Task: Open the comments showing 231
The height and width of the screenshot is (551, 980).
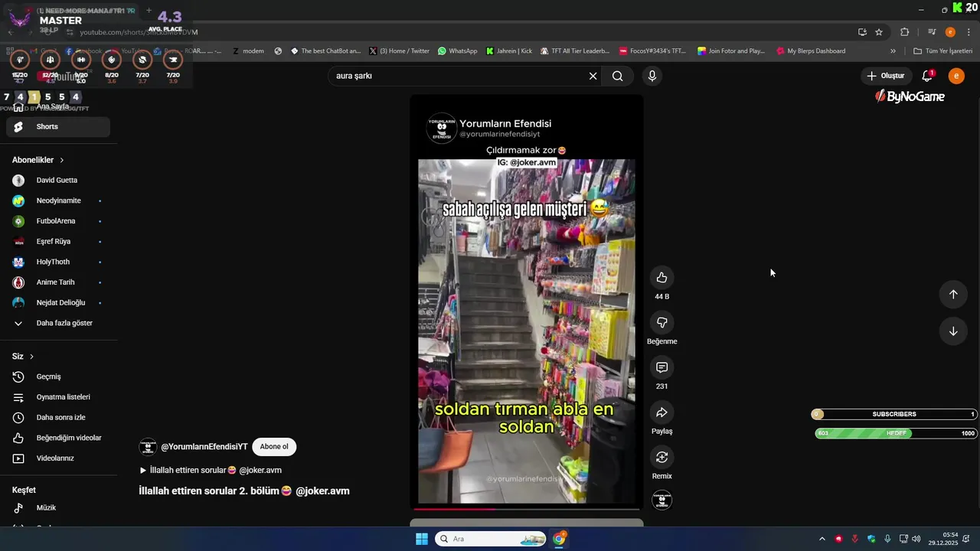Action: click(661, 368)
